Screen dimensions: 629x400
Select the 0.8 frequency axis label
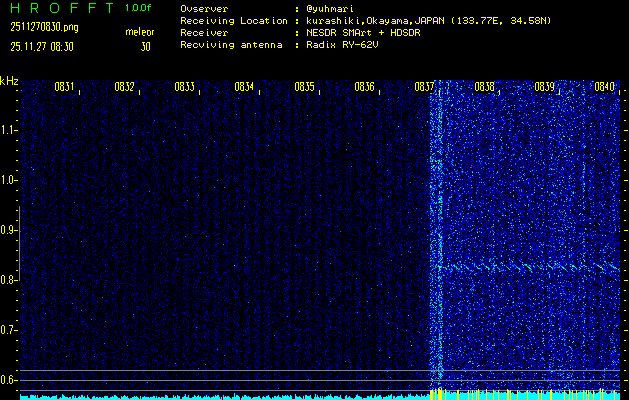[x=7, y=280]
